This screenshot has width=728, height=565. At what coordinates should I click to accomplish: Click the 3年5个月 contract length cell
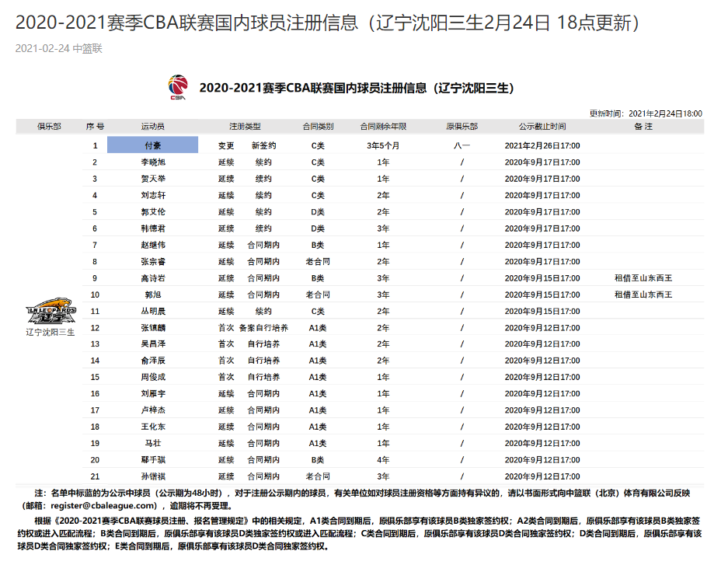click(383, 146)
